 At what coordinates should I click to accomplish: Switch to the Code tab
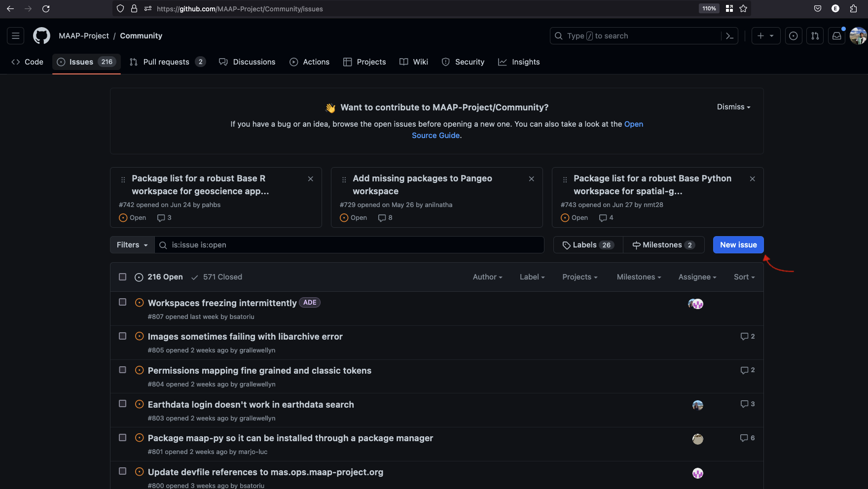28,62
